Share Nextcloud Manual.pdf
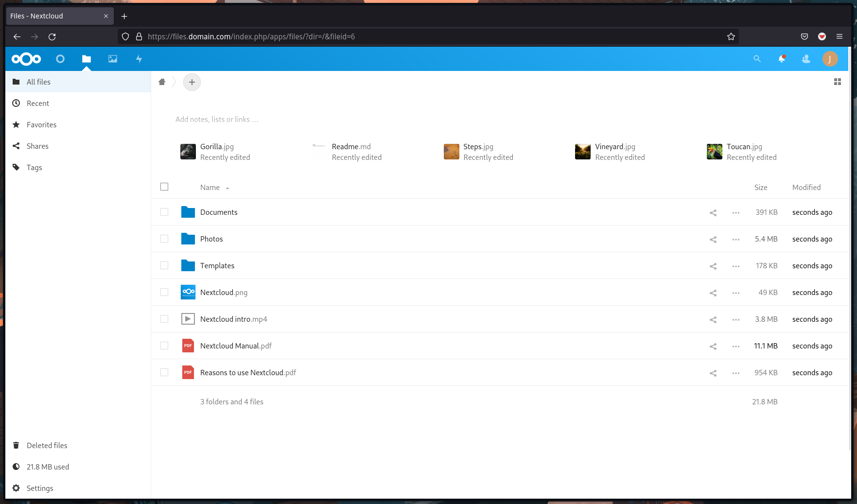Screen dimensions: 857x504 [713, 346]
